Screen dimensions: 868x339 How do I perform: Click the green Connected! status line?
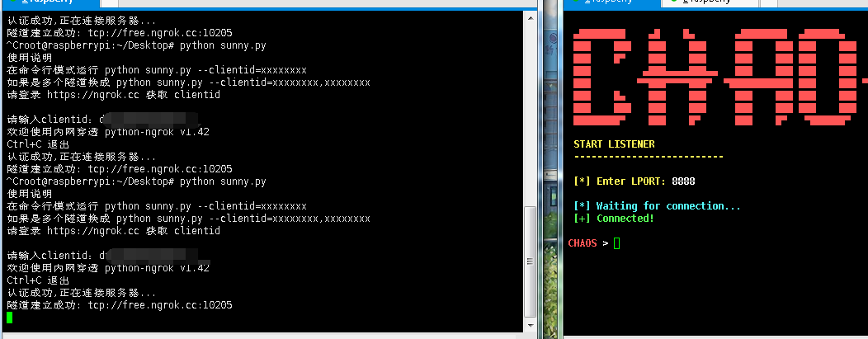(x=614, y=218)
